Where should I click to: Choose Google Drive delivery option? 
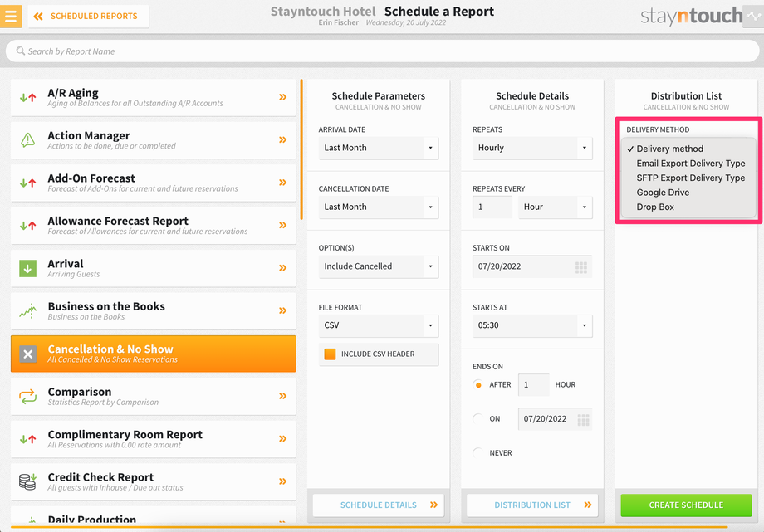(x=688, y=193)
